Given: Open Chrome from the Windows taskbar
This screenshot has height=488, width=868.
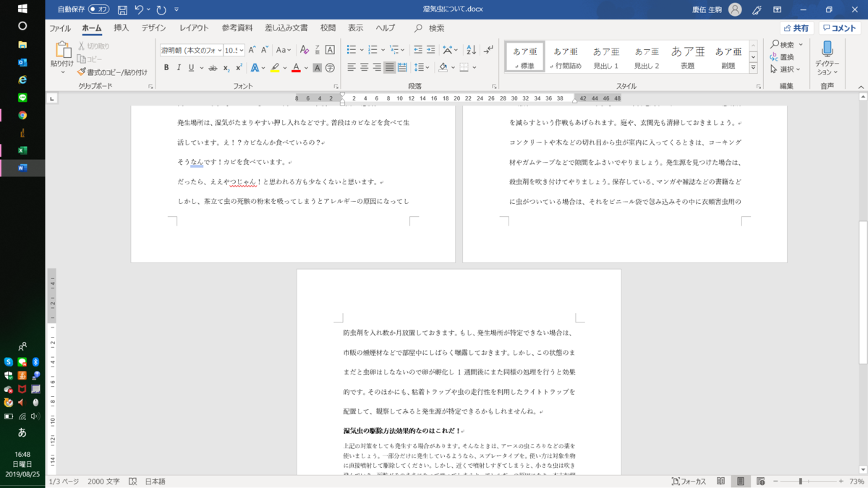Looking at the screenshot, I should tap(22, 115).
